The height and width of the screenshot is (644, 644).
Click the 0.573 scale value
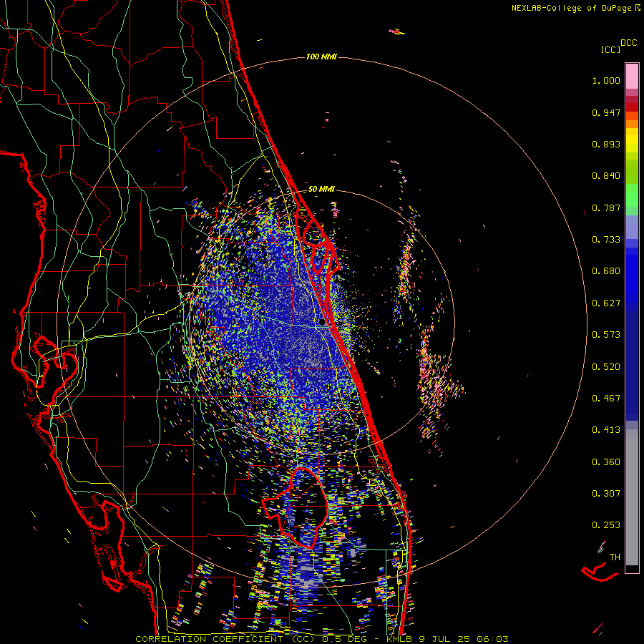click(606, 335)
